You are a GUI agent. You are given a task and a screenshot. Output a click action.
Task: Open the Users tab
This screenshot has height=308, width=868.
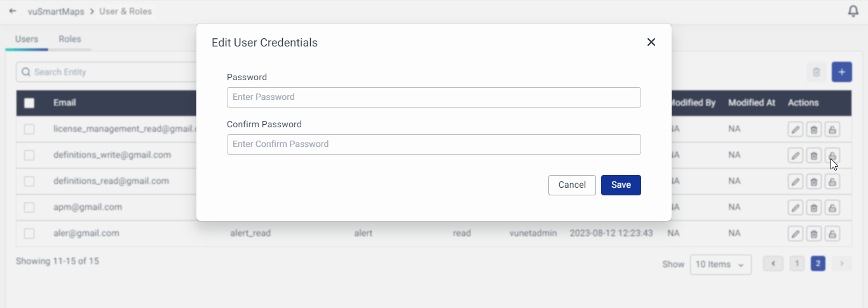pyautogui.click(x=27, y=39)
